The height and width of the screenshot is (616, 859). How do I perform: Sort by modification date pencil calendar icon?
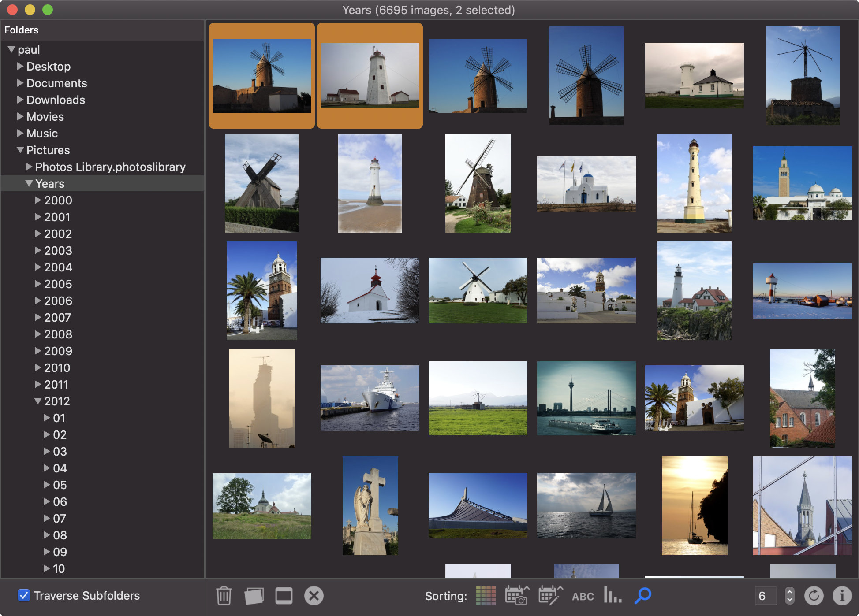(551, 596)
